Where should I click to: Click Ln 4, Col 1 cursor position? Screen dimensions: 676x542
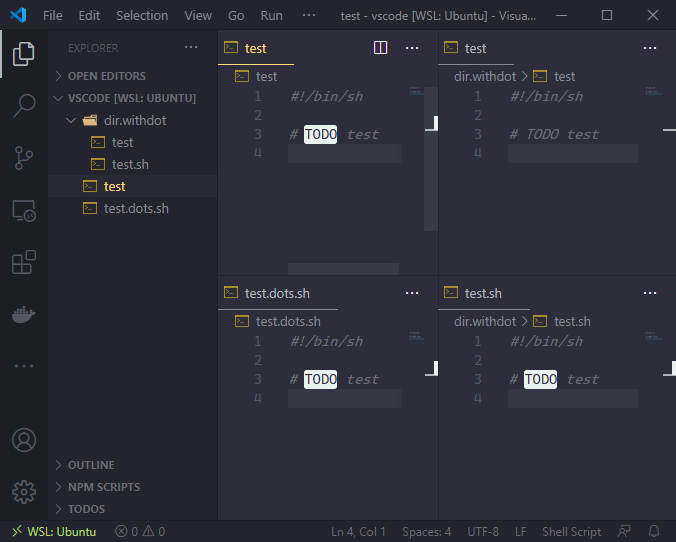click(x=358, y=532)
